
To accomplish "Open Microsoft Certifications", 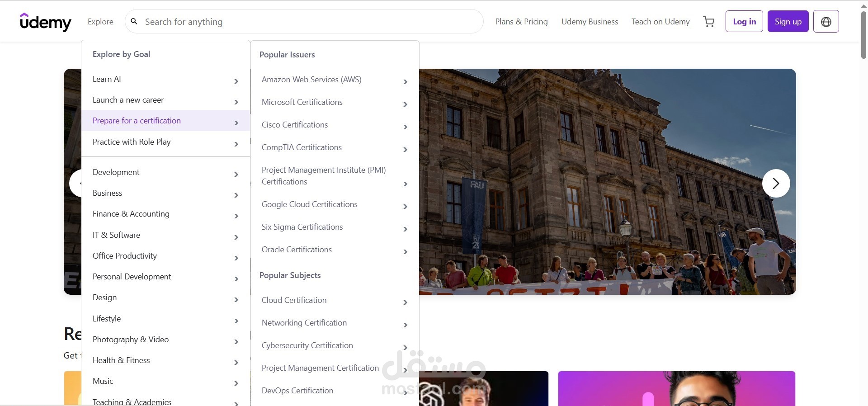I will (335, 102).
